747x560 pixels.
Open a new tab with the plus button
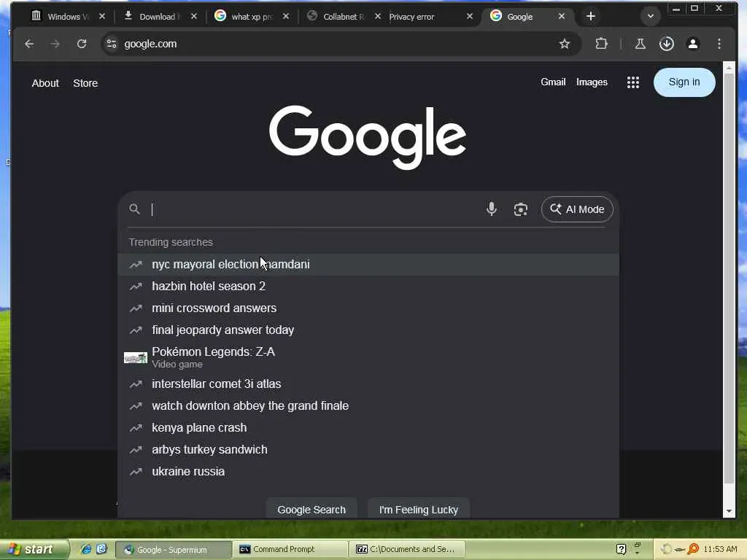[591, 16]
